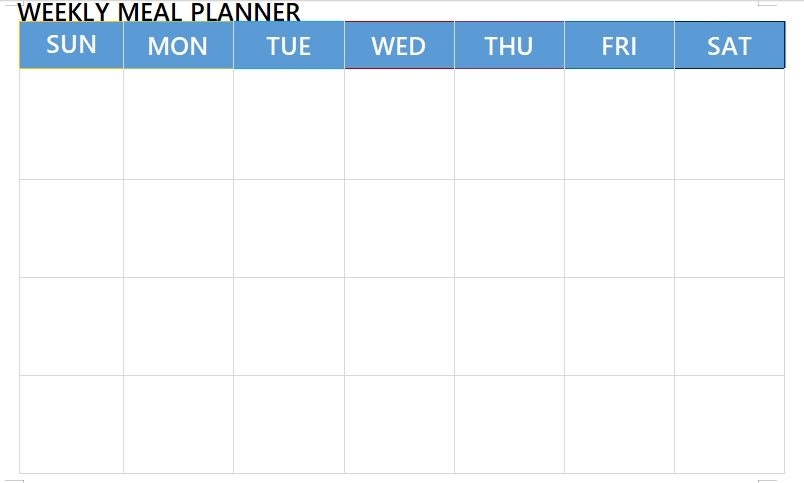Click the first empty cell under SUN
The width and height of the screenshot is (804, 483).
click(x=71, y=125)
